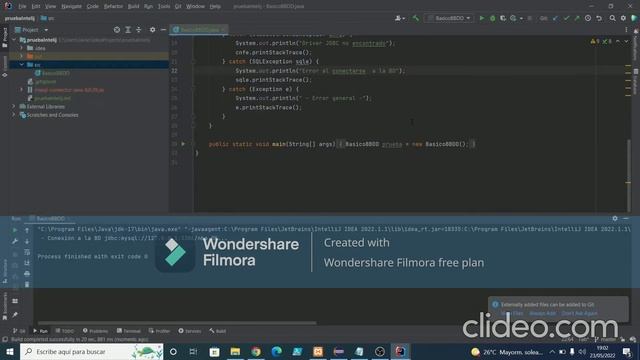This screenshot has width=640, height=360.
Task: Go to next highlighted error arrow
Action: (x=626, y=41)
